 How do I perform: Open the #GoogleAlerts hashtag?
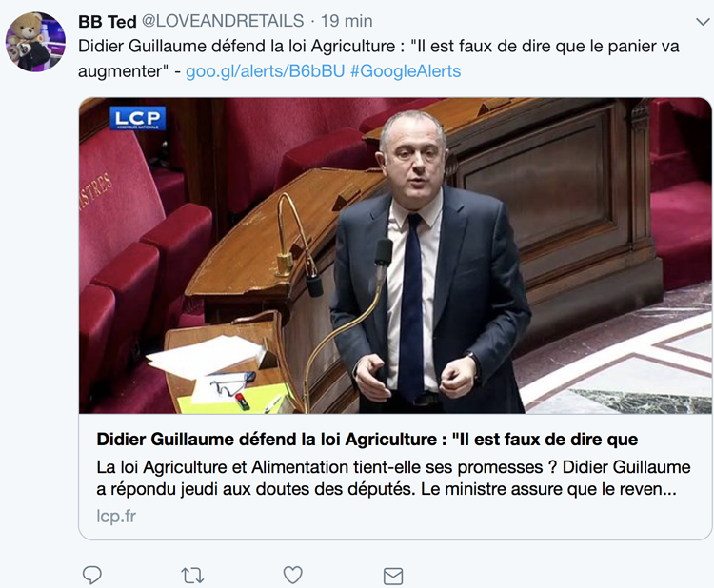pos(406,71)
